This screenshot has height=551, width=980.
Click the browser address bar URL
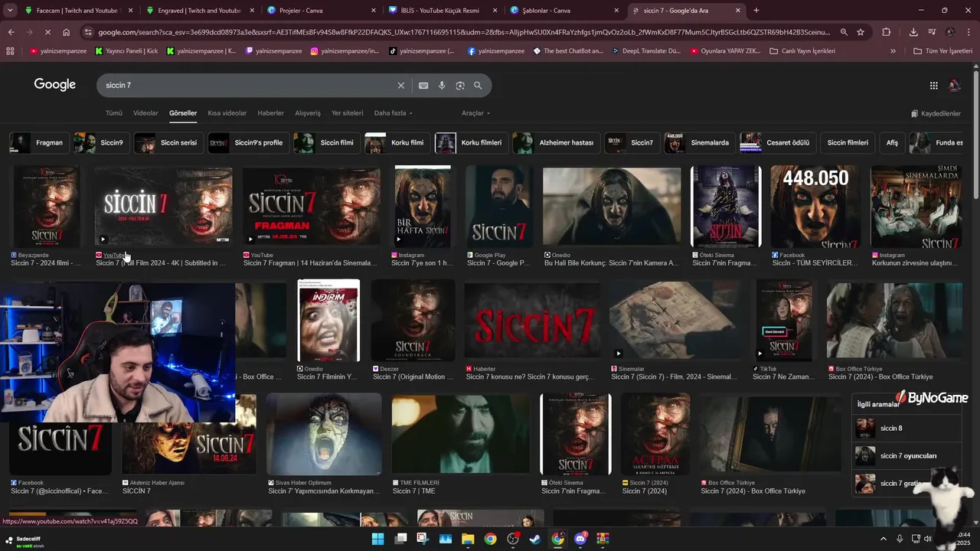click(x=463, y=32)
